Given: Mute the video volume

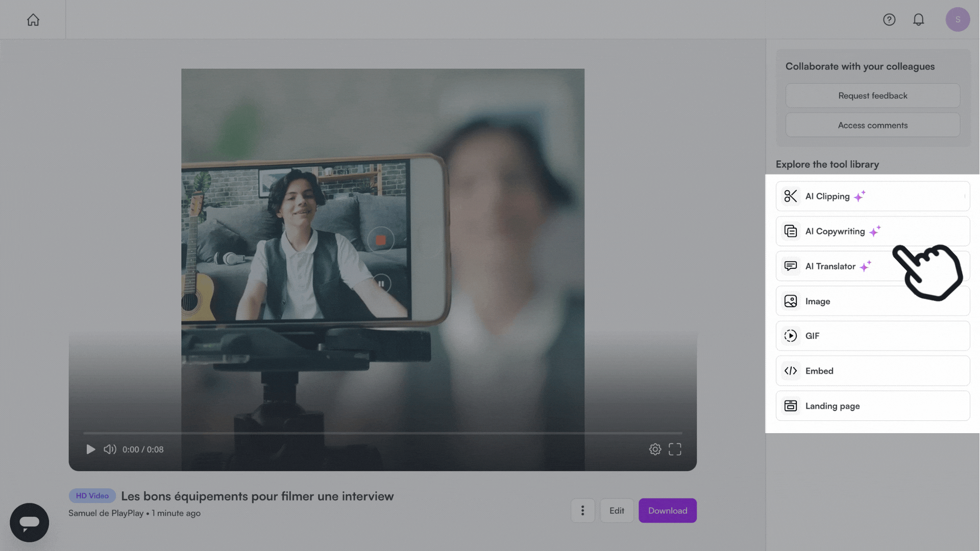Looking at the screenshot, I should [110, 449].
